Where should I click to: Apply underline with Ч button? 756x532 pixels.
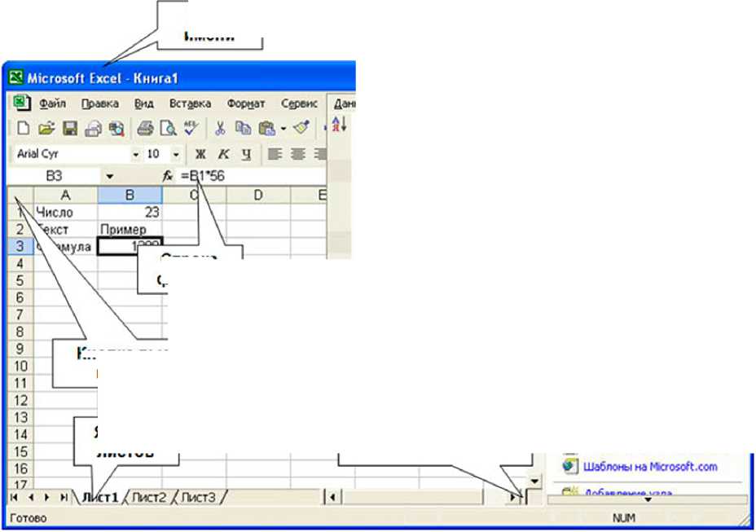(x=246, y=154)
